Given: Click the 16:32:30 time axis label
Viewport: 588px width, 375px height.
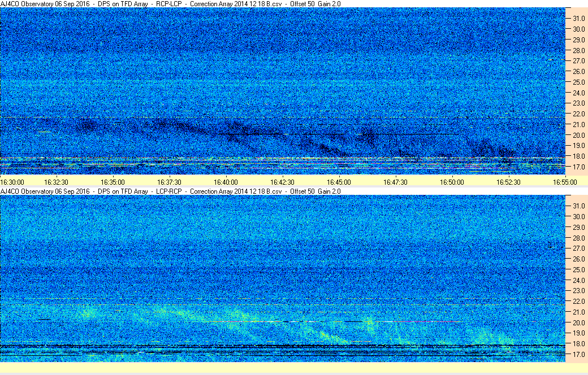Looking at the screenshot, I should click(56, 182).
